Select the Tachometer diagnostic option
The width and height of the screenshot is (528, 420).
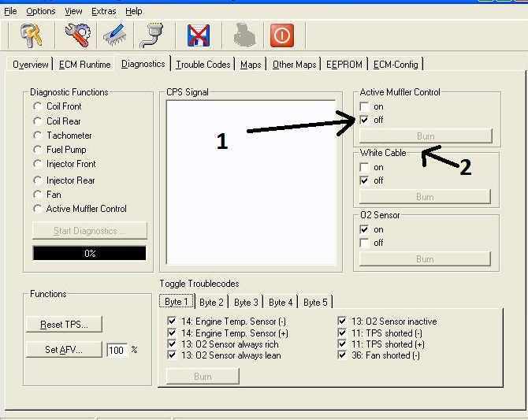click(x=37, y=136)
